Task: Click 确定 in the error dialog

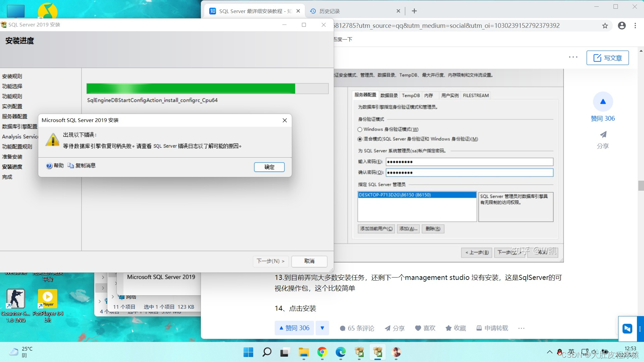Action: click(269, 167)
